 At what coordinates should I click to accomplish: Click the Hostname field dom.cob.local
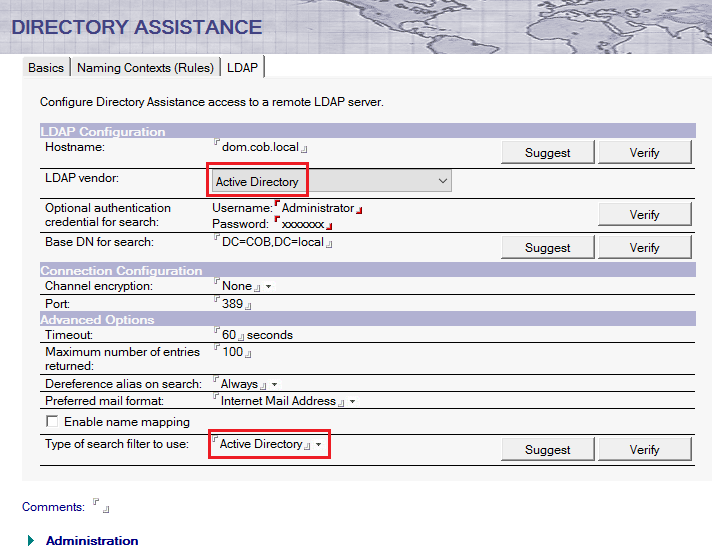point(260,147)
